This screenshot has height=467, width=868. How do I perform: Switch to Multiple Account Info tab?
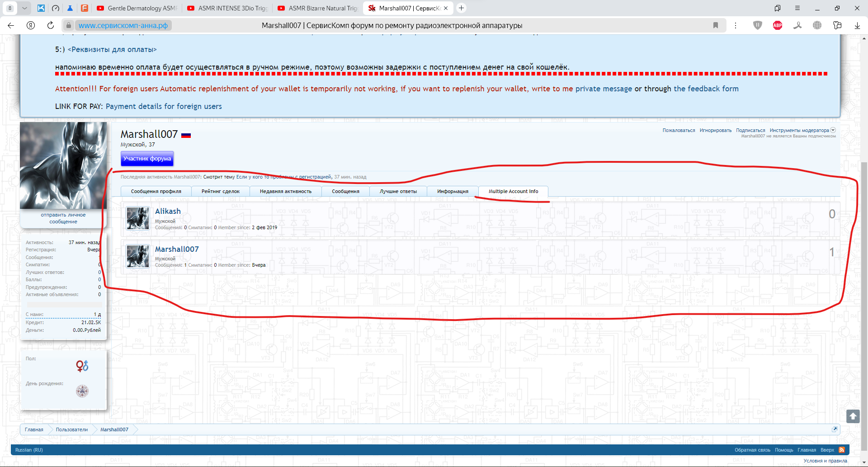(x=513, y=191)
